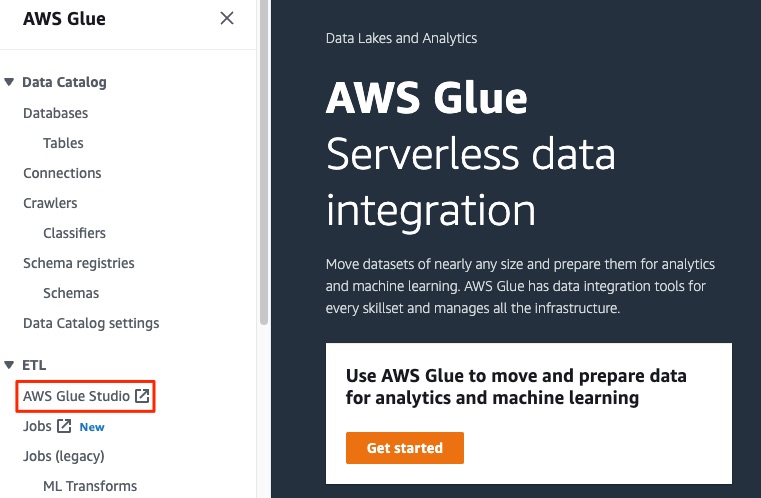
Task: Launch AWS Glue Studio link
Action: tap(76, 396)
